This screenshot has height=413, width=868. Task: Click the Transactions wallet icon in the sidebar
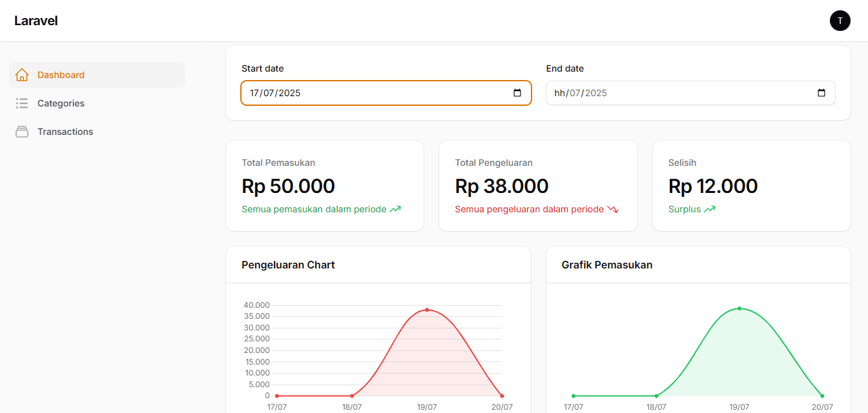point(22,132)
